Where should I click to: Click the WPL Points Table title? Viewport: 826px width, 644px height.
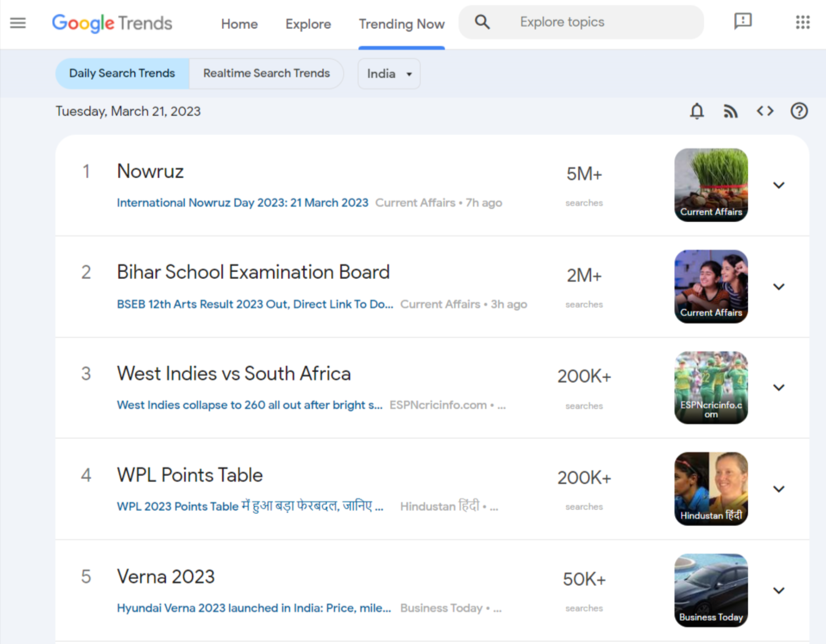(190, 475)
